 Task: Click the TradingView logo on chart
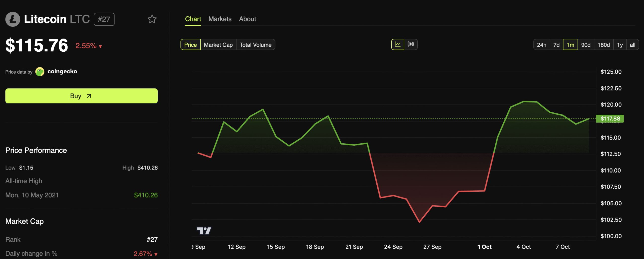(x=204, y=231)
